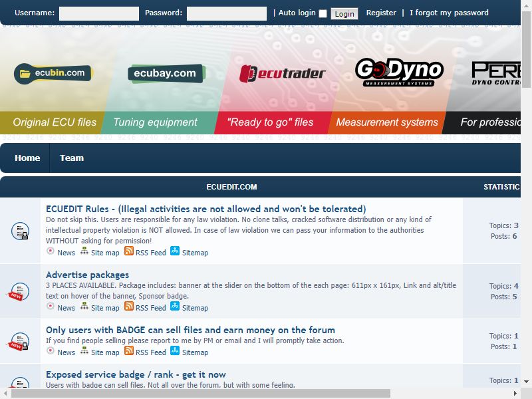Click I forgot my password link
Viewport: 532px width, 399px height.
pyautogui.click(x=449, y=13)
